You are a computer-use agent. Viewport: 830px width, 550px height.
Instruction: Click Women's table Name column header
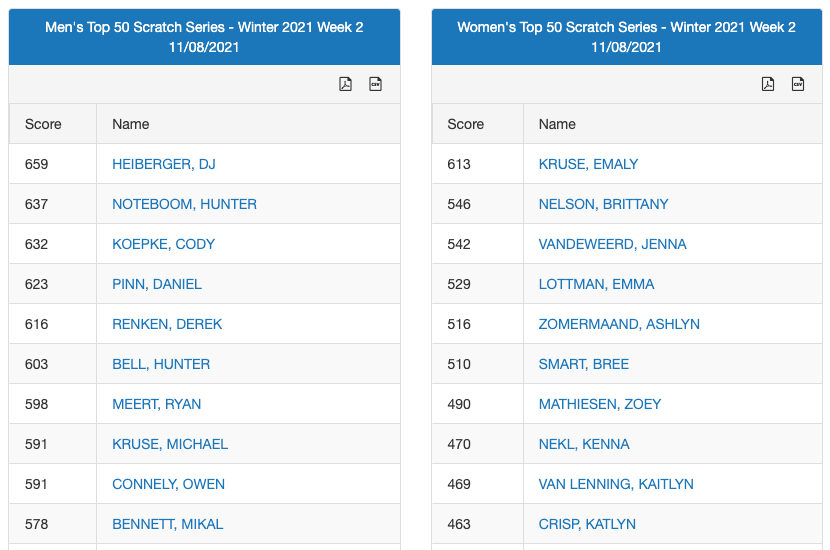pyautogui.click(x=557, y=124)
